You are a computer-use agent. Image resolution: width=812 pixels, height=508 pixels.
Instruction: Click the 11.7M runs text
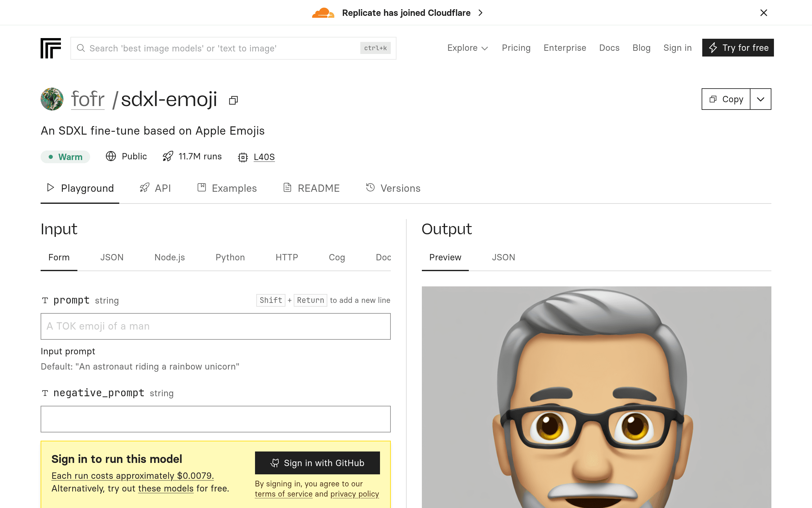[200, 156]
